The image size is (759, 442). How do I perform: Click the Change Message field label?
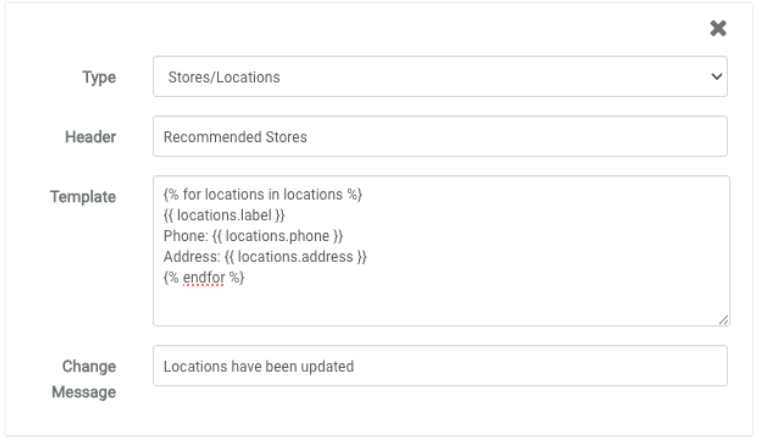pyautogui.click(x=88, y=379)
